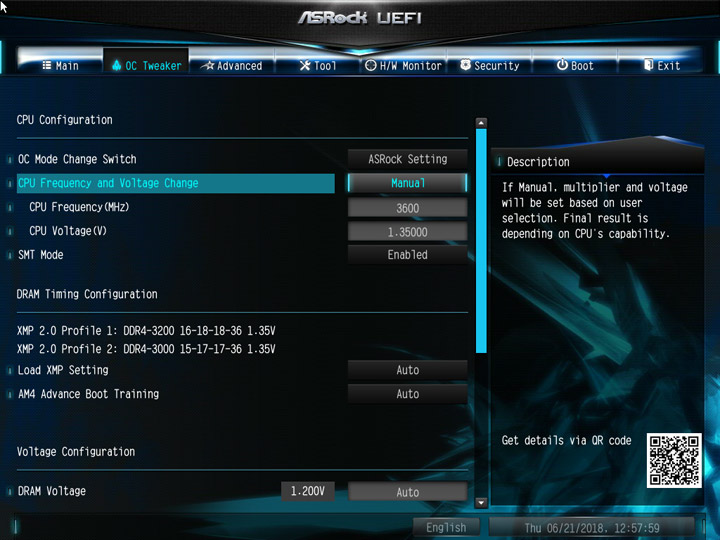
Task: Open the Main tab
Action: (x=60, y=66)
